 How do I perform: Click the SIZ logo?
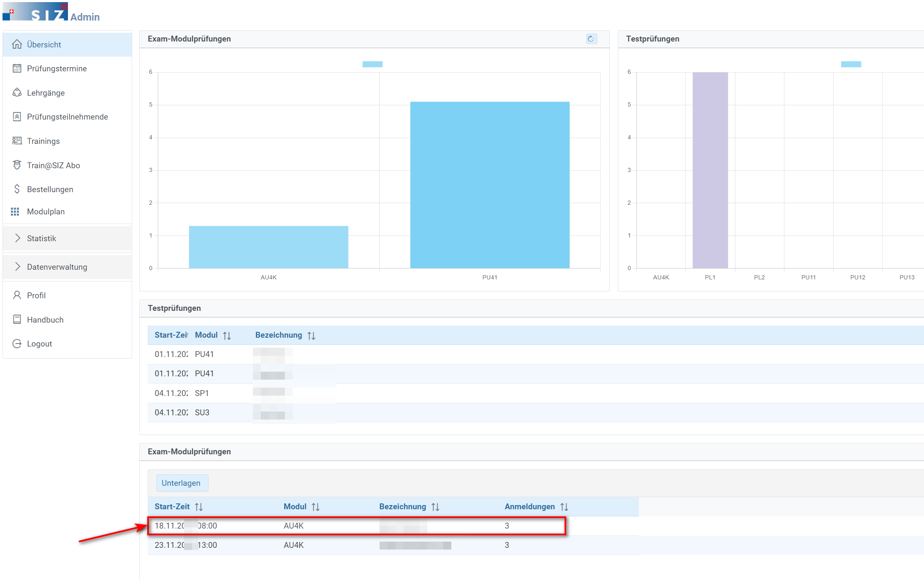35,11
